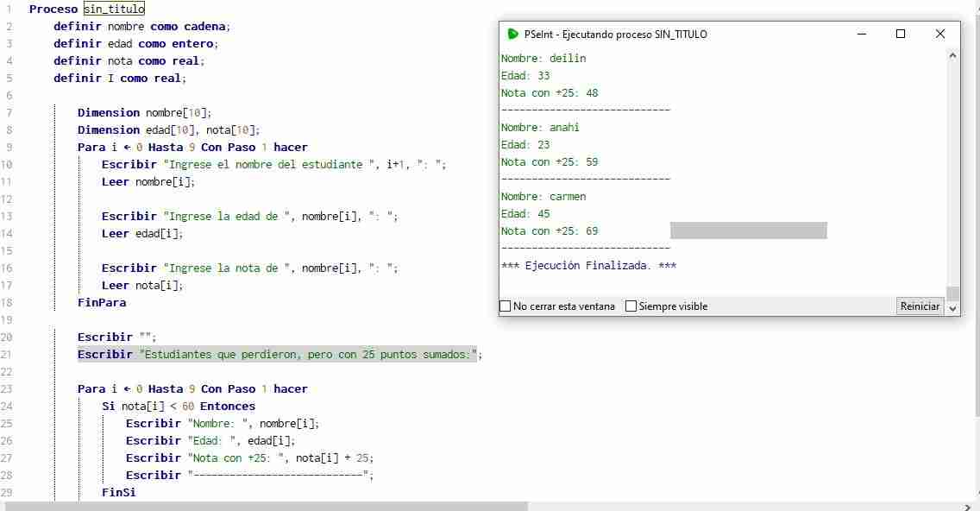Click output line 'Edad: 45'
The image size is (980, 511).
click(x=525, y=214)
